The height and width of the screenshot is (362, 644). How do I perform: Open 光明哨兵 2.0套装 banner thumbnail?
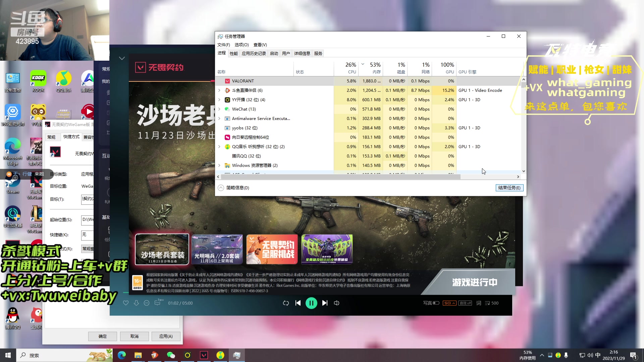click(x=217, y=249)
